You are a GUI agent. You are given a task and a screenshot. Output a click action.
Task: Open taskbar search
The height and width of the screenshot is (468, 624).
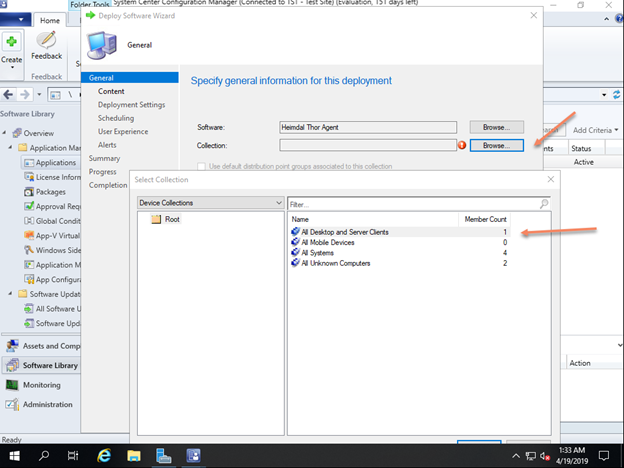coord(44,456)
